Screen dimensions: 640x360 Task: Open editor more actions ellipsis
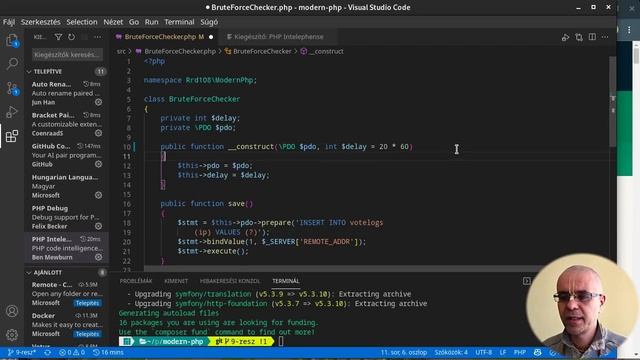(x=605, y=37)
